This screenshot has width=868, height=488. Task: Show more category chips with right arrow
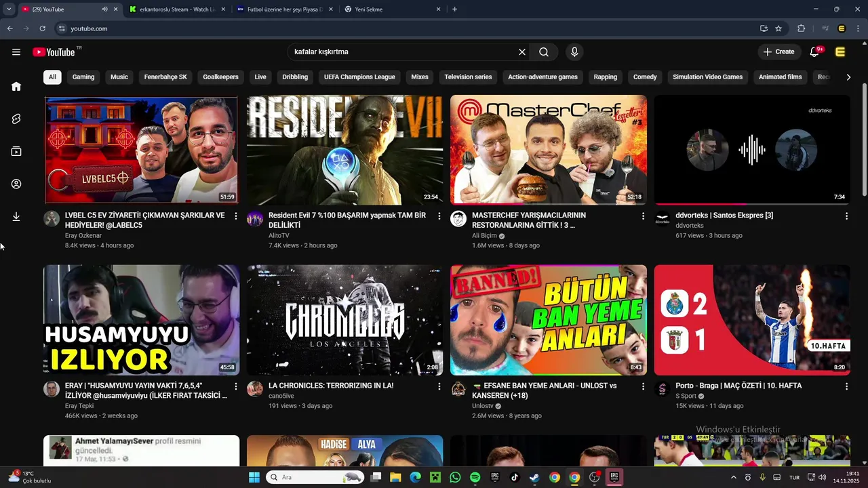(848, 77)
